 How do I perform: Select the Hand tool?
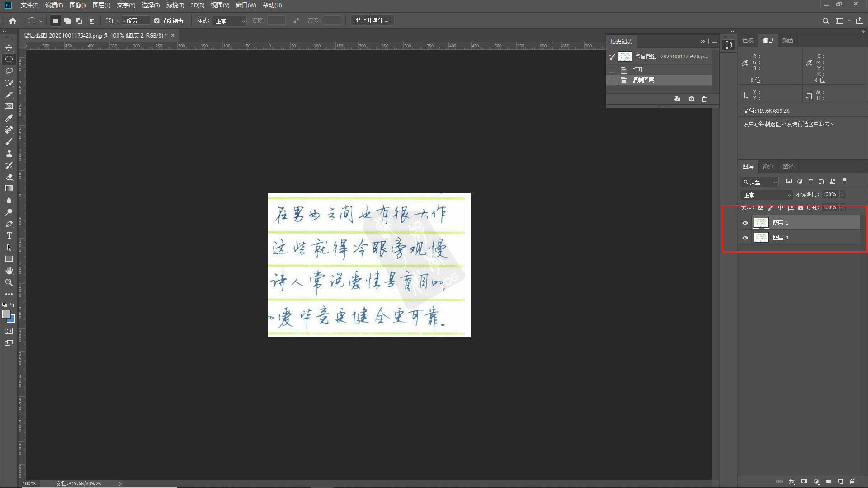pos(9,271)
